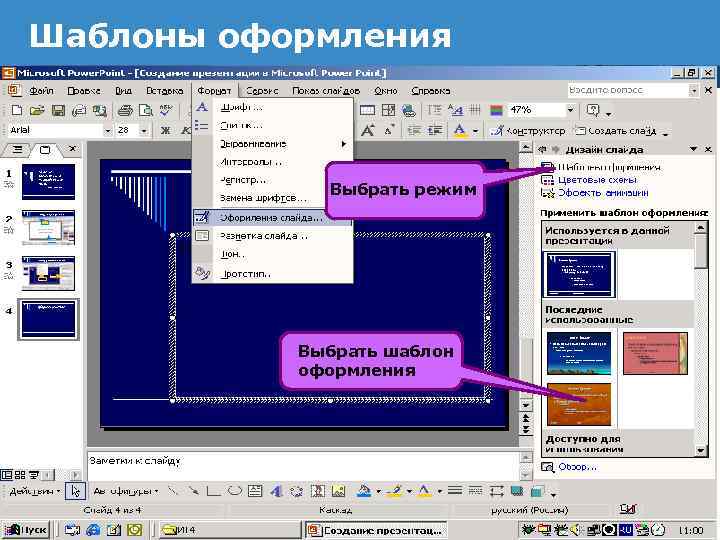720x540 pixels.
Task: Open the Действия drawing menu
Action: point(34,491)
